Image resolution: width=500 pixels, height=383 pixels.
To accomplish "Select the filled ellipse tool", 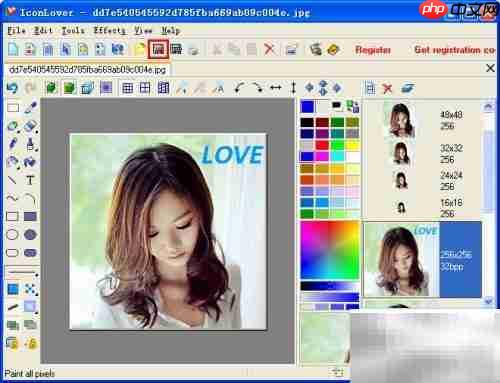I will point(30,235).
